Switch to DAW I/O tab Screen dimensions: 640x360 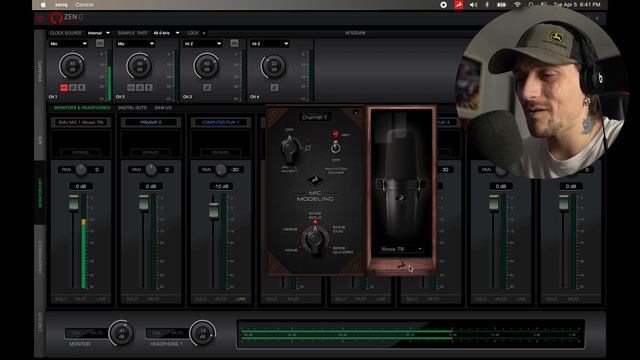pyautogui.click(x=163, y=108)
